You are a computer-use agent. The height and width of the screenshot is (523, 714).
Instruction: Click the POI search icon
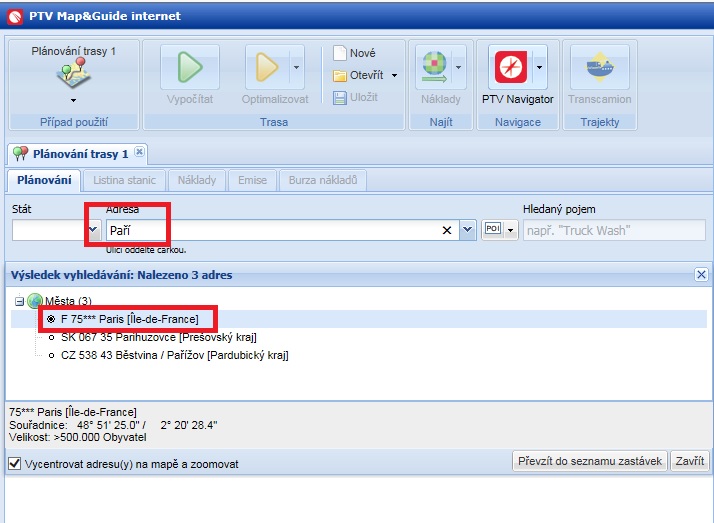point(493,229)
